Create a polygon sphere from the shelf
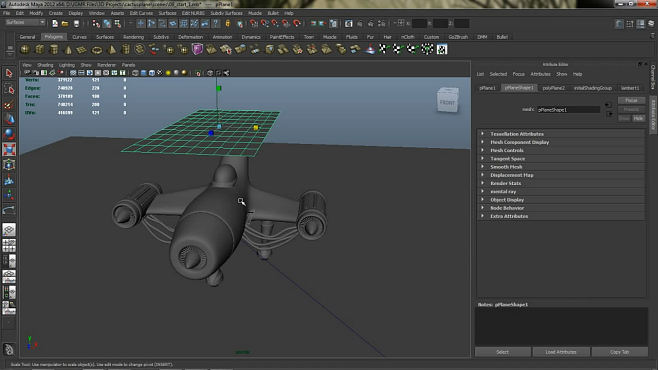Screen dimensions: 658x370 (x=25, y=50)
